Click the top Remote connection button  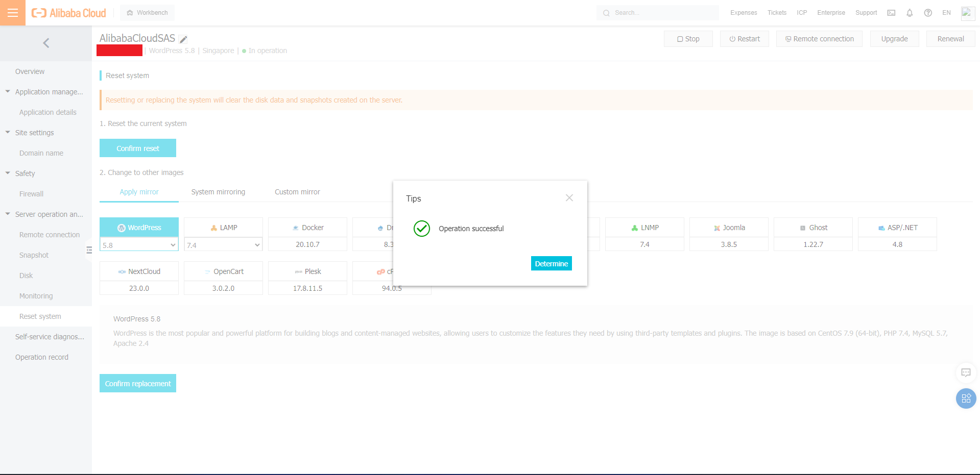pos(819,39)
